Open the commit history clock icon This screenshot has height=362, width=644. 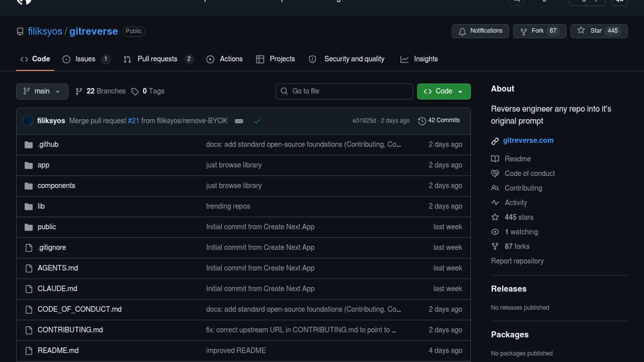[422, 121]
